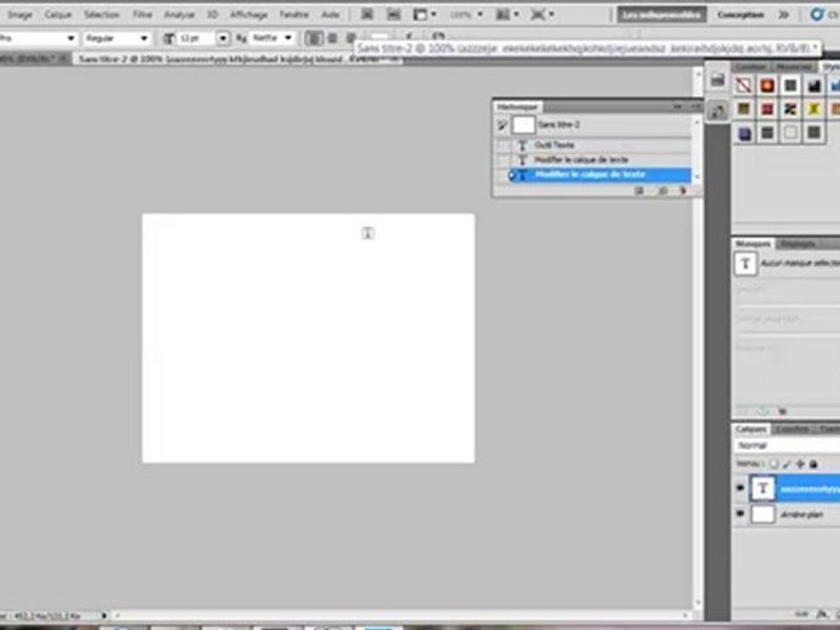Switch to the Calques panel tab

[751, 429]
